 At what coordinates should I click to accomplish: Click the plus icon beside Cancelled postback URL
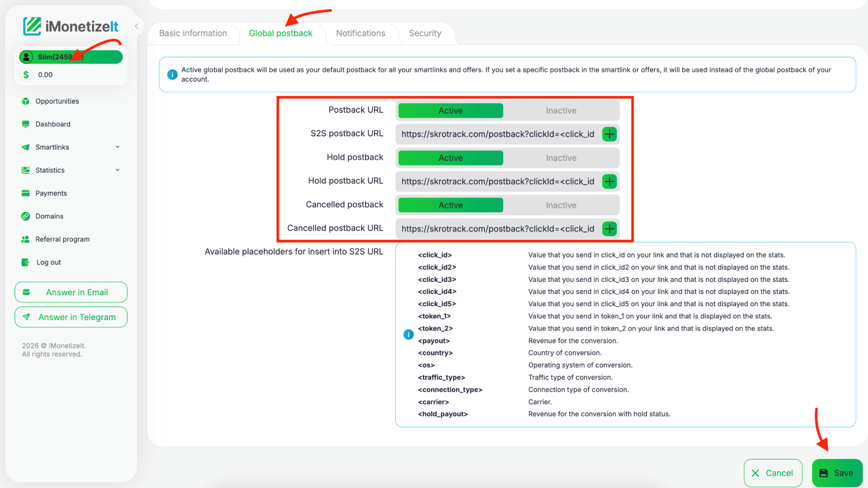tap(609, 229)
